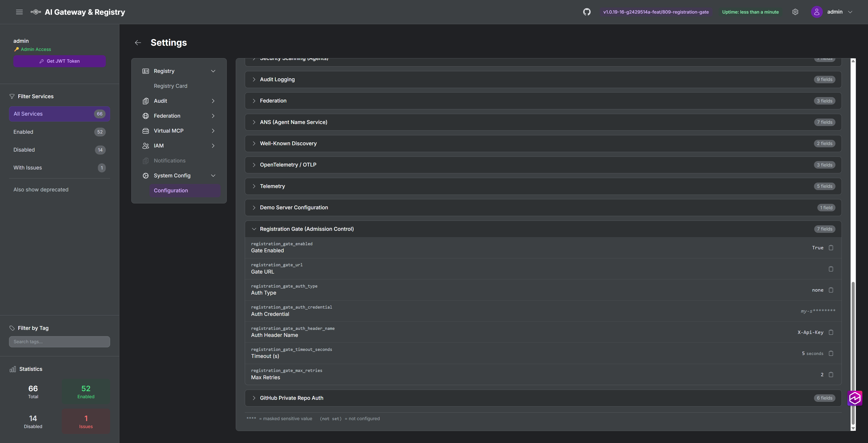Expand the Virtual MCP menu
This screenshot has width=868, height=443.
coord(213,131)
